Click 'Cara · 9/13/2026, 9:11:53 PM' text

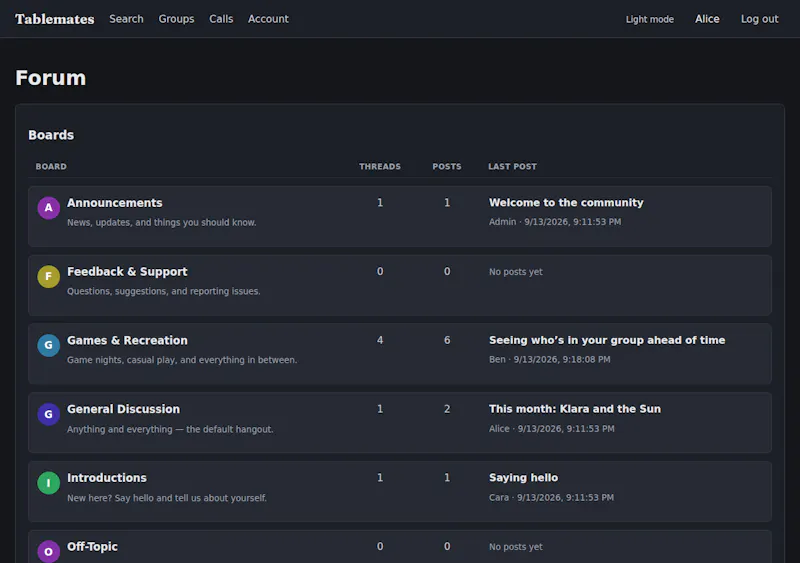(x=551, y=497)
